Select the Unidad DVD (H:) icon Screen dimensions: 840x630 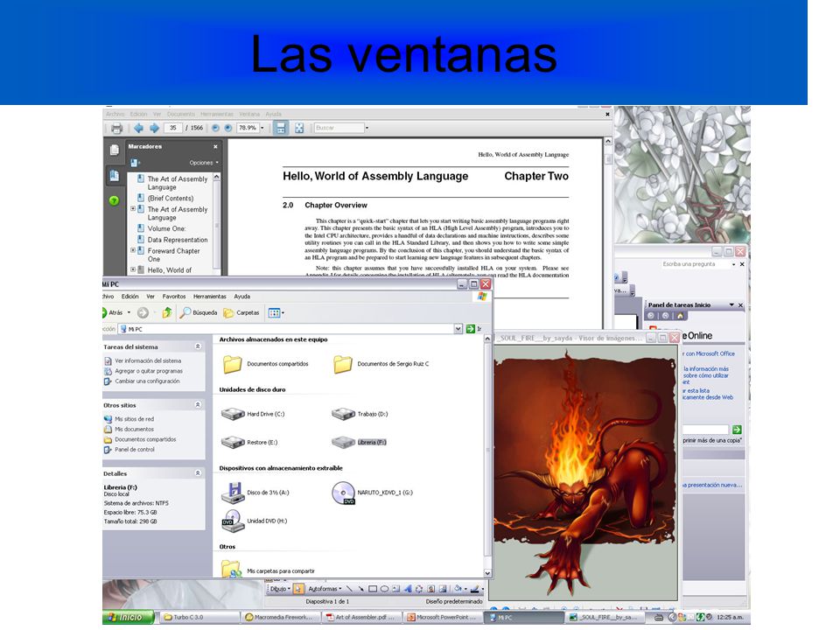[233, 521]
